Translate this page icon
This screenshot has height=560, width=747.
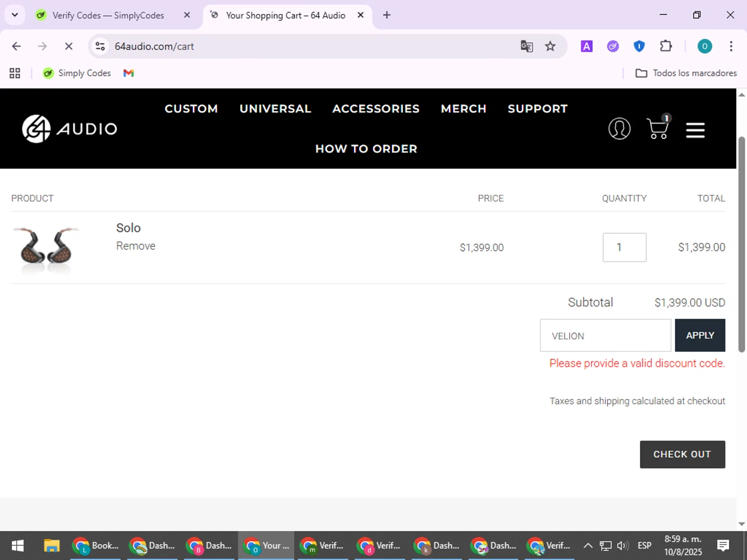tap(526, 46)
